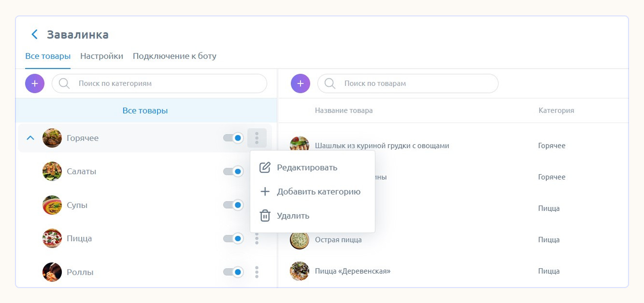The height and width of the screenshot is (303, 644).
Task: Toggle the Супы category switch
Action: pyautogui.click(x=233, y=205)
